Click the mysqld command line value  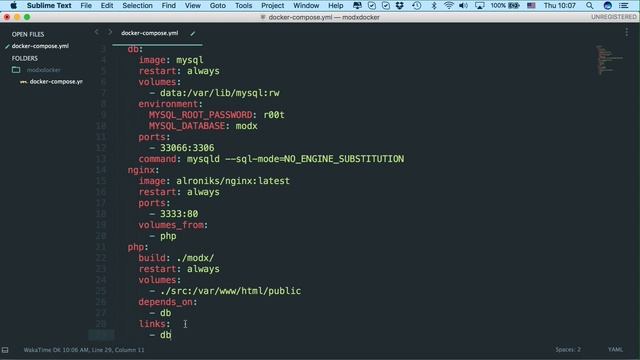(296, 159)
